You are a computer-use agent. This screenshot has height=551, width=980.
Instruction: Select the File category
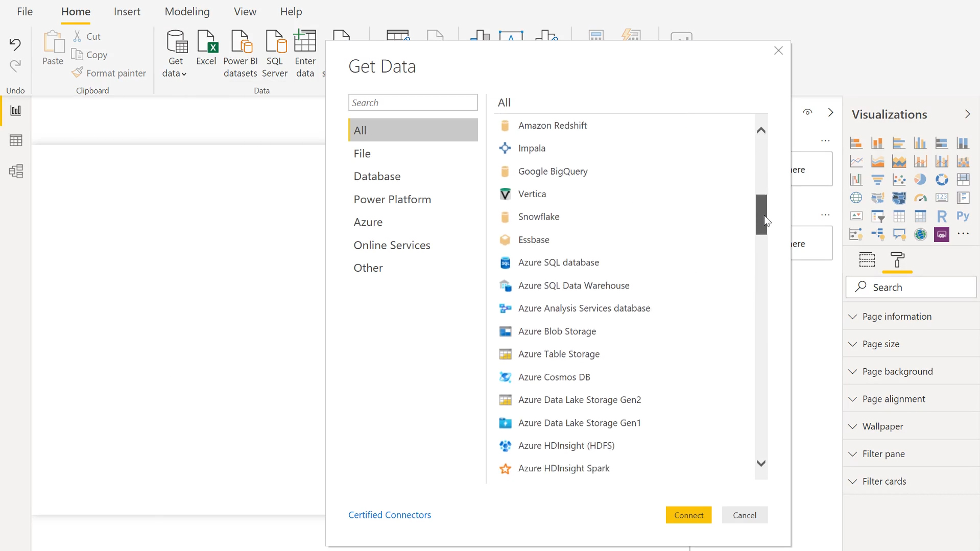[x=413, y=153]
